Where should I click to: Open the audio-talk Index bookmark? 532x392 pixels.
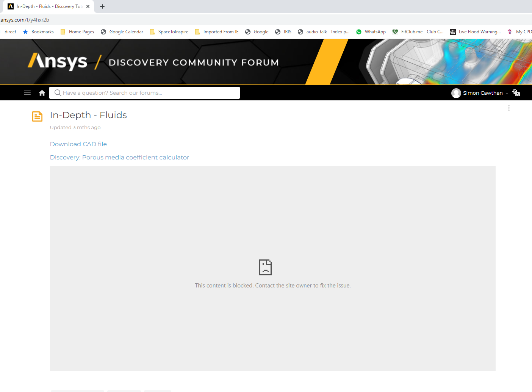click(x=324, y=32)
